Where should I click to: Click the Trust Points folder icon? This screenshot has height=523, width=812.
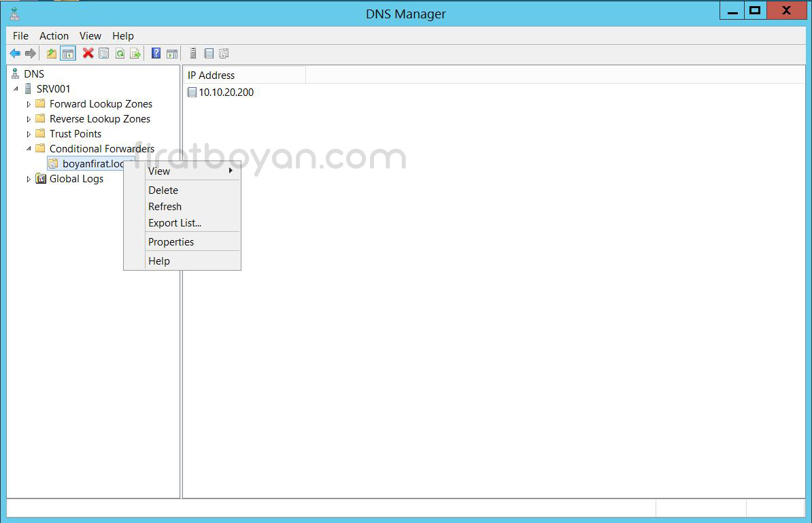tap(40, 133)
